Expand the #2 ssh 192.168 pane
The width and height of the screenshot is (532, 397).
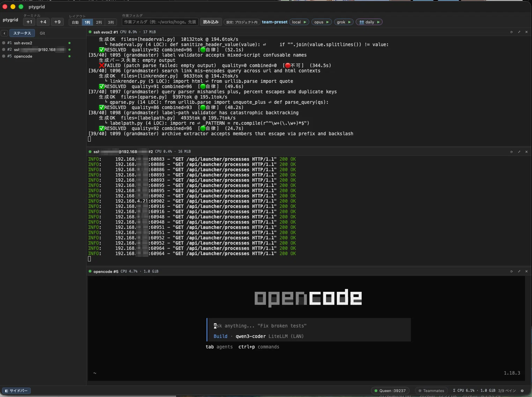[519, 152]
